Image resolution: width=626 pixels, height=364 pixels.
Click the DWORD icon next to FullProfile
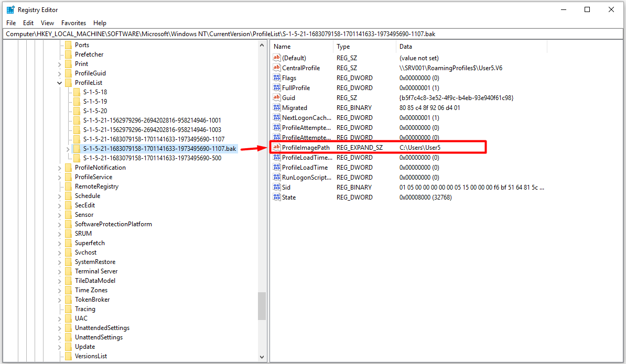pos(276,87)
